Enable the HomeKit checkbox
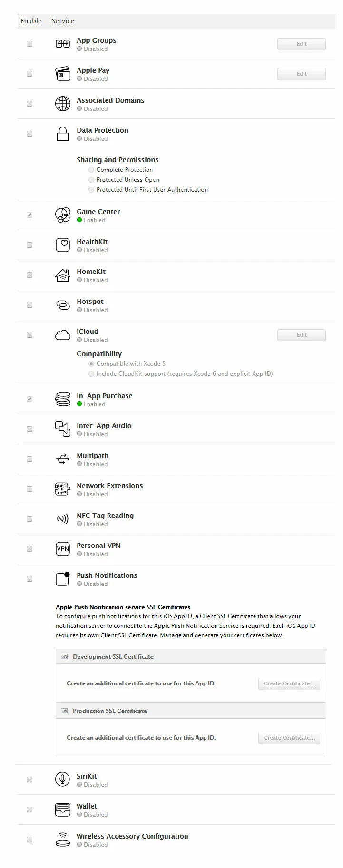Screen dimensions: 343x868 29,275
